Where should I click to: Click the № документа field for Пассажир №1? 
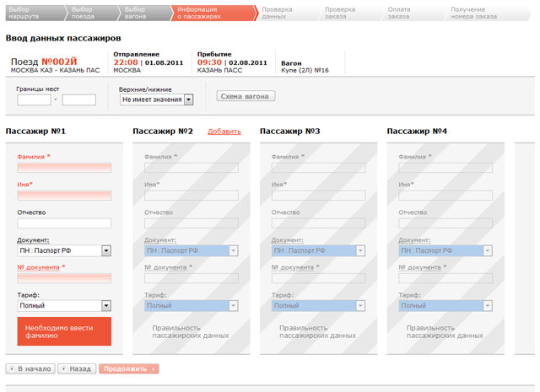click(64, 277)
